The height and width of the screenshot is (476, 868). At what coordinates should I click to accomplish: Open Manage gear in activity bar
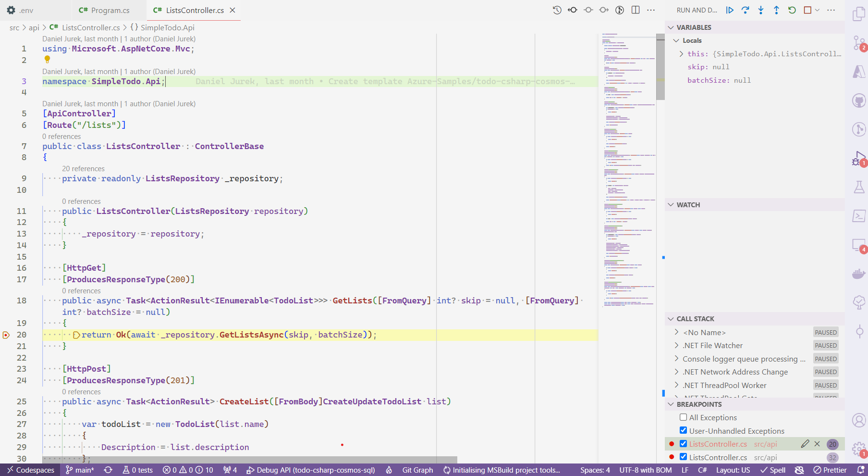[859, 449]
